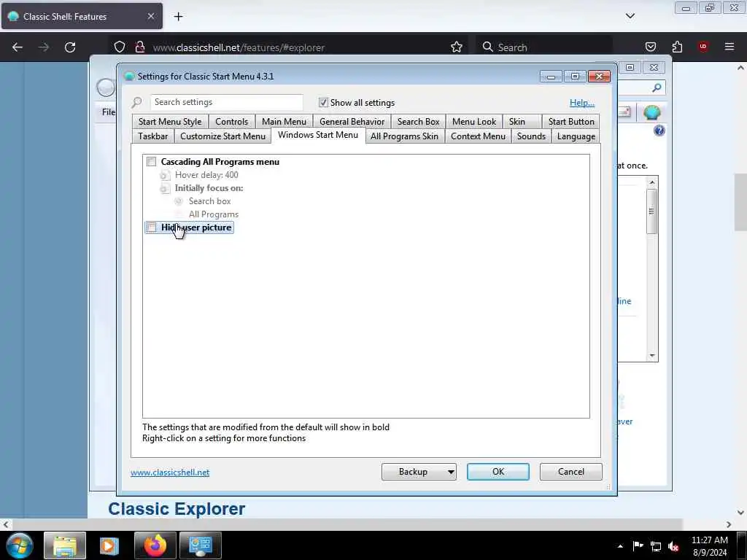Switch to the Taskbar tab
Screen dimensions: 747x560
tap(153, 136)
